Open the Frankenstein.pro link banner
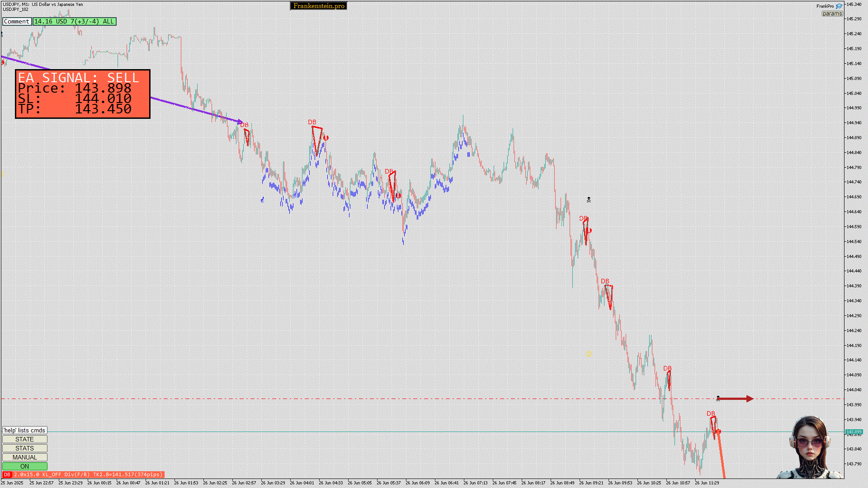The height and width of the screenshot is (488, 868). 319,6
